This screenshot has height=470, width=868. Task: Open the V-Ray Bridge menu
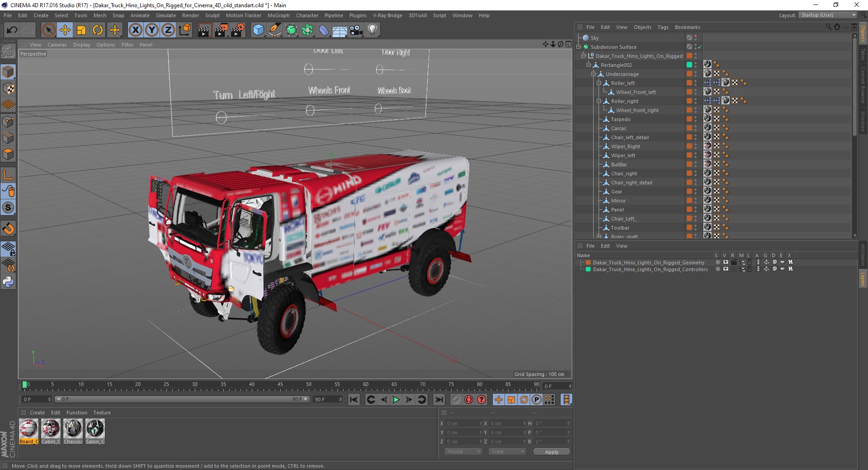387,15
